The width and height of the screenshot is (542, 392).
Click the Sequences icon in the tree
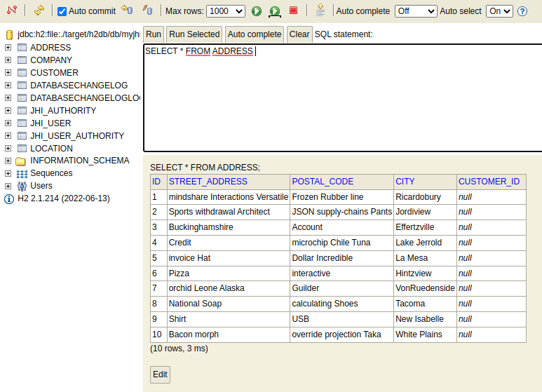click(x=22, y=173)
